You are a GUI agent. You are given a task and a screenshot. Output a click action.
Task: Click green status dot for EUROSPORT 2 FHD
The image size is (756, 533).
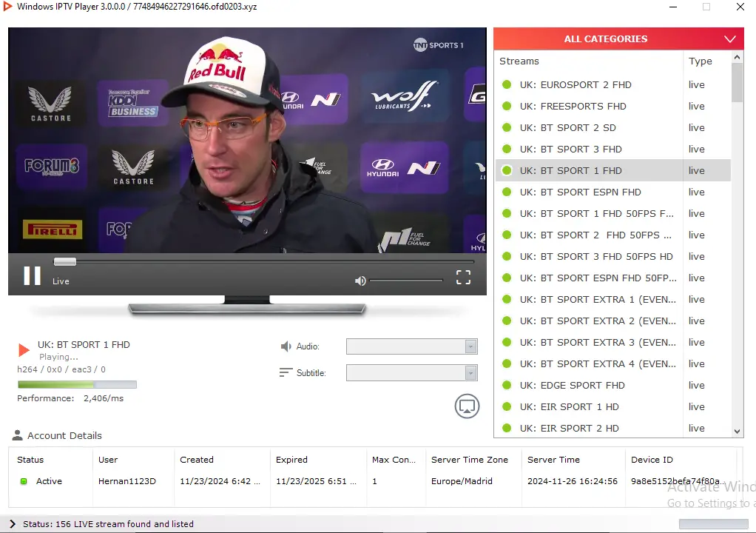point(507,84)
